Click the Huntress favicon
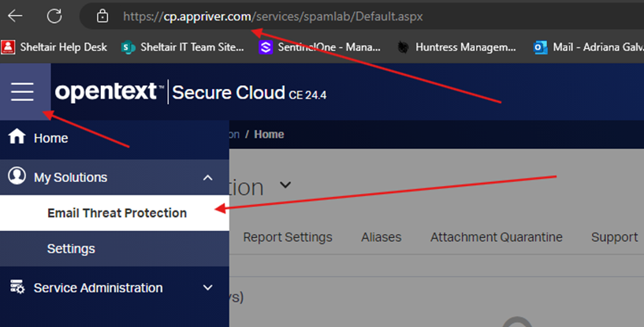Viewport: 644px width, 327px height. (x=403, y=47)
